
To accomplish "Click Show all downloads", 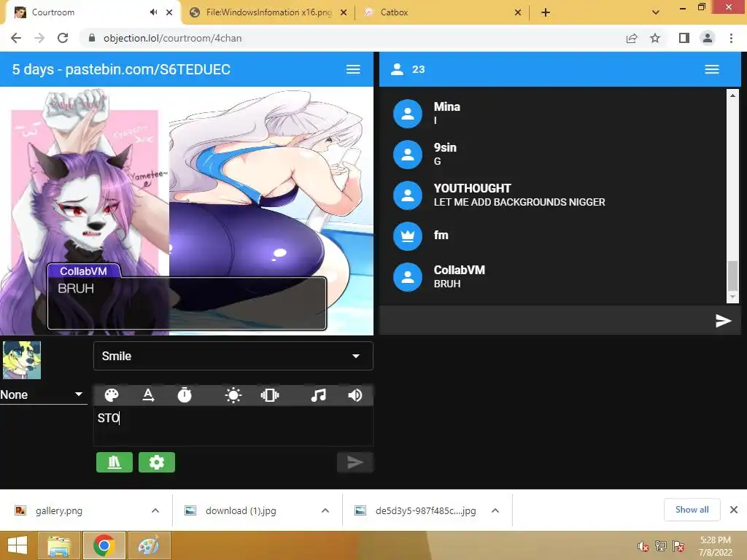I will 692,510.
